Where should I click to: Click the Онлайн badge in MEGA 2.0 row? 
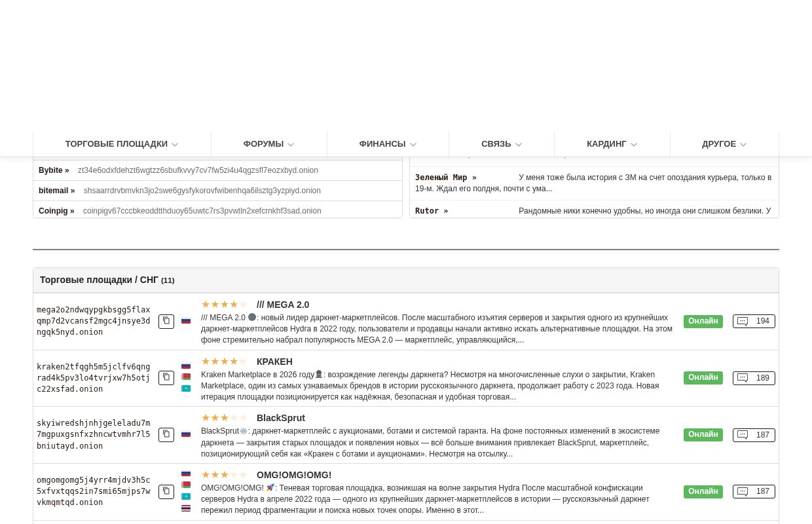(703, 321)
